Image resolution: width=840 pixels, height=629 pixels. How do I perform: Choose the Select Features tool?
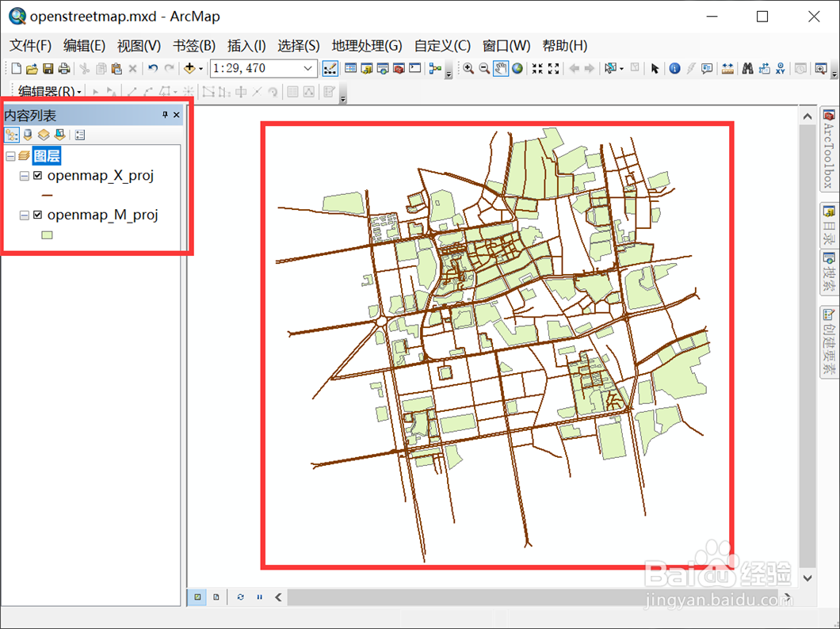click(610, 68)
